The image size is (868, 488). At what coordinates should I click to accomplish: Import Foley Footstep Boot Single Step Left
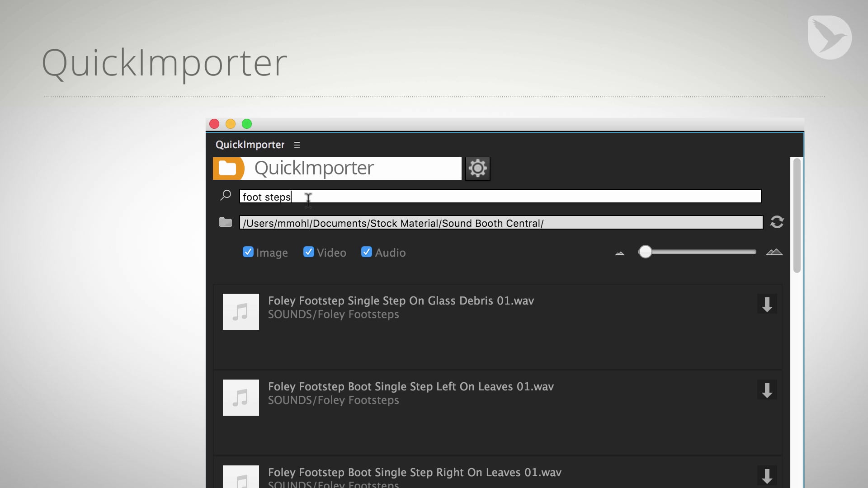767,390
